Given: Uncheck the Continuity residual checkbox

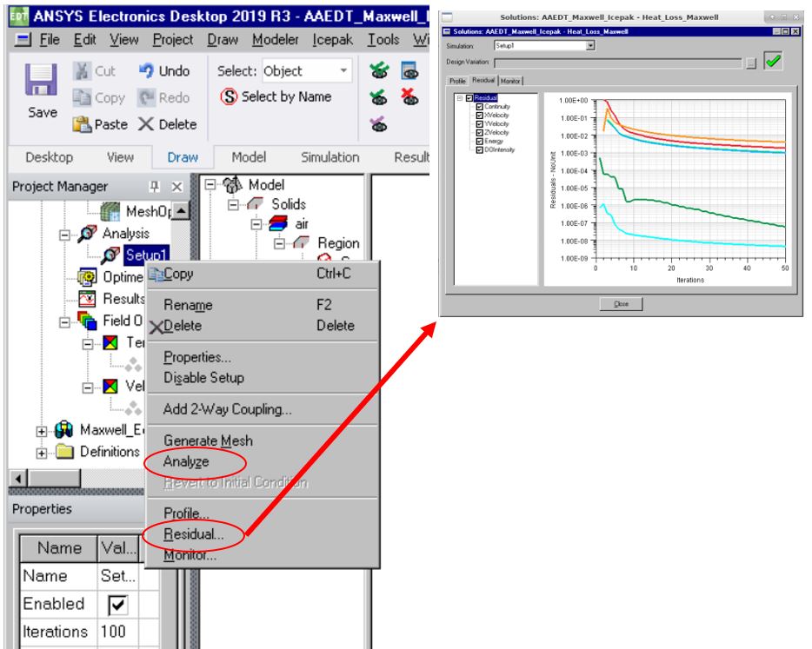Looking at the screenshot, I should (480, 107).
